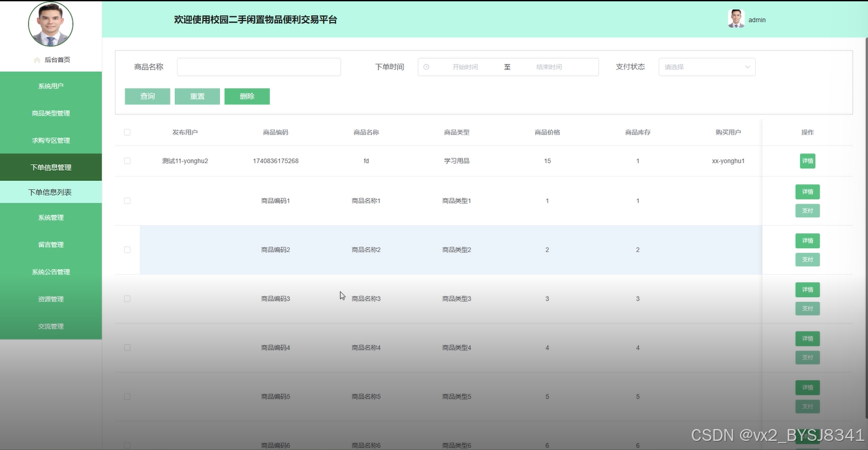The height and width of the screenshot is (450, 868).
Task: Click 支付 for 商品名称2 row
Action: tap(807, 260)
